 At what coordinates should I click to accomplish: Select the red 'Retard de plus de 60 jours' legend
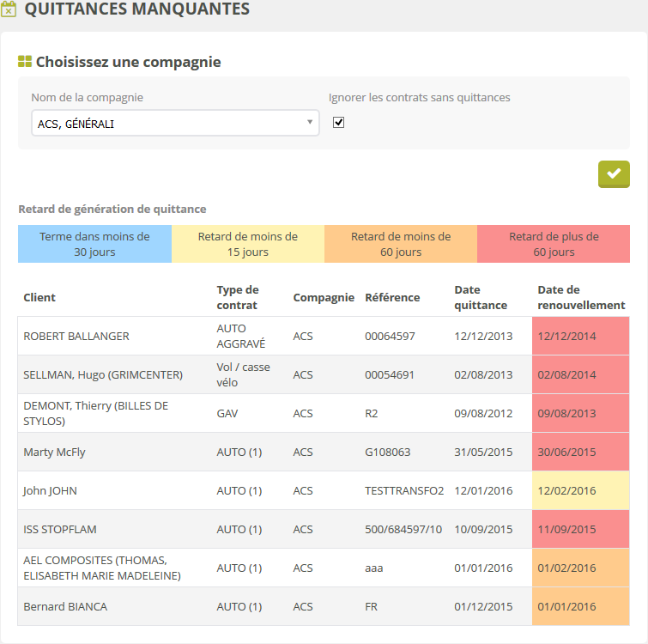pyautogui.click(x=554, y=244)
